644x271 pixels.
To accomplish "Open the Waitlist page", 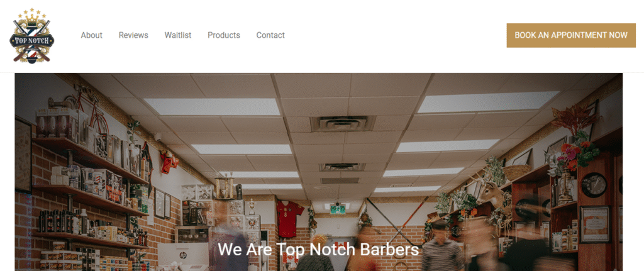I will pyautogui.click(x=178, y=35).
